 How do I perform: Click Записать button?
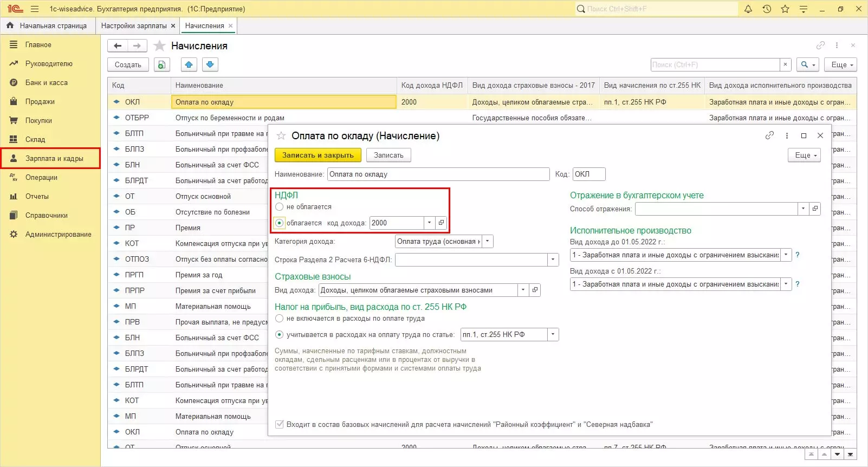[x=388, y=155]
